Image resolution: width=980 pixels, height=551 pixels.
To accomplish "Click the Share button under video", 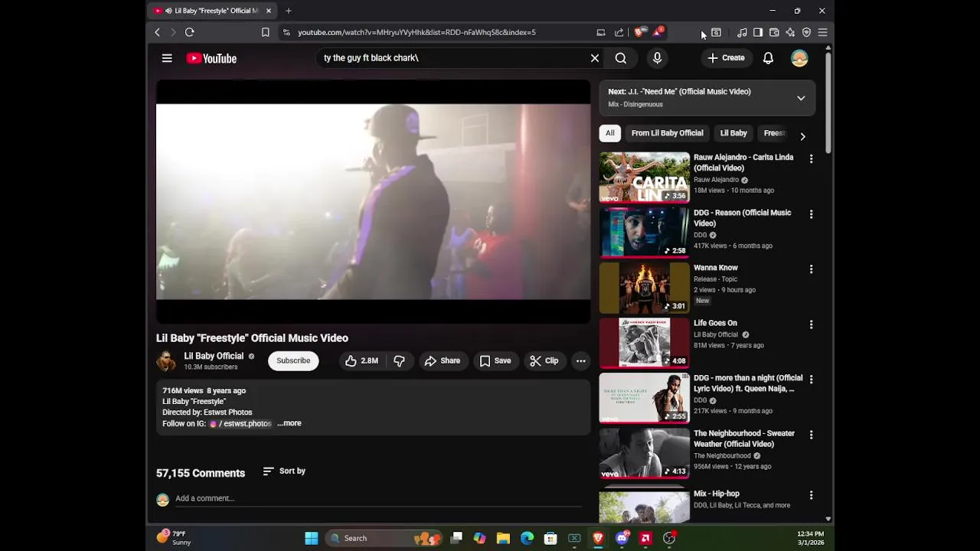I will (443, 360).
